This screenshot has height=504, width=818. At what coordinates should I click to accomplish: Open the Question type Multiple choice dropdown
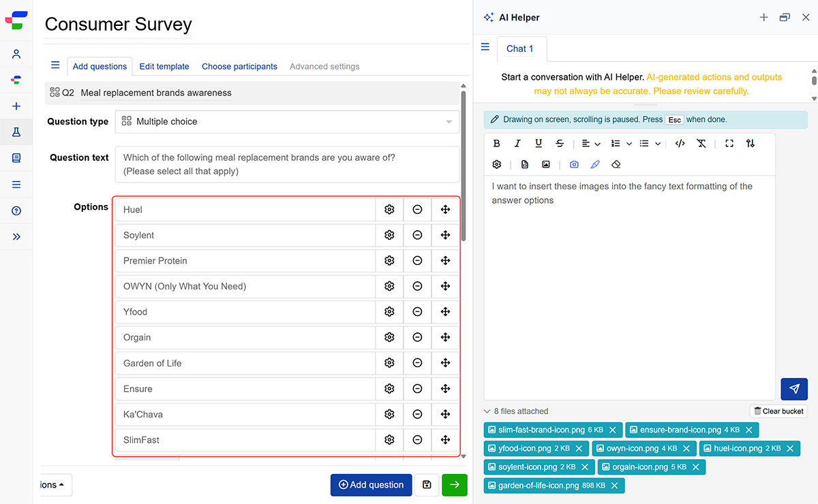(287, 122)
